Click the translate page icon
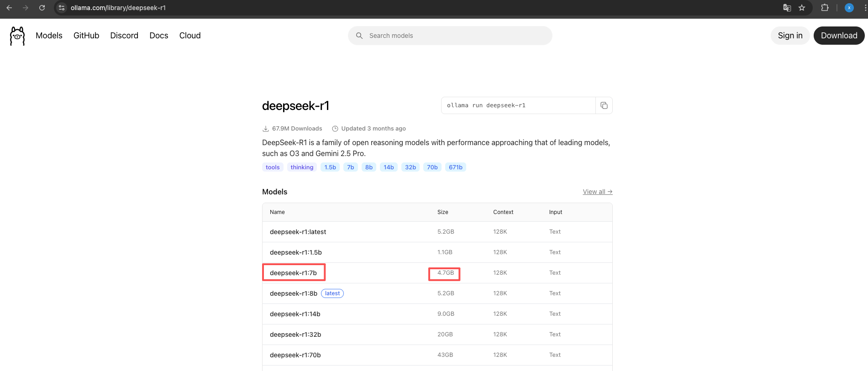Viewport: 868px width, 371px height. point(787,8)
